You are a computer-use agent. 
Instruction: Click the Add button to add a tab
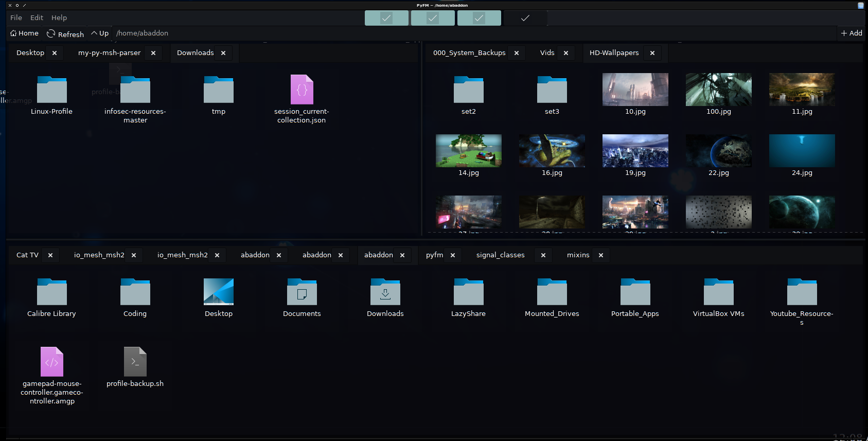(852, 33)
